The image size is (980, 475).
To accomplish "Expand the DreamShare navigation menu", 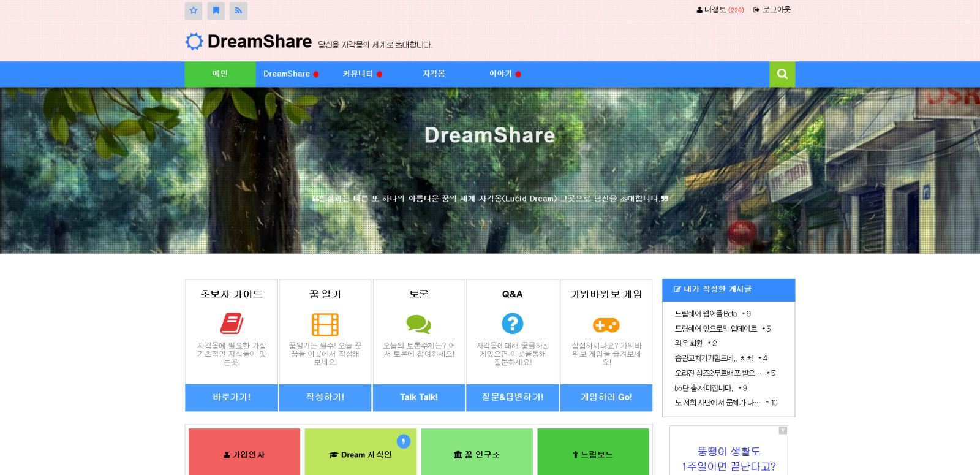I will tap(290, 74).
